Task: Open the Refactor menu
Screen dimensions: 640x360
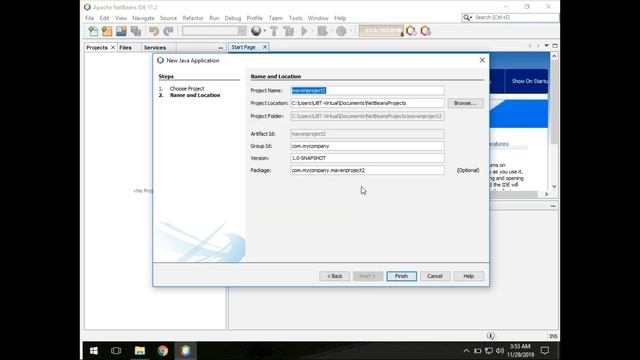Action: (x=193, y=18)
